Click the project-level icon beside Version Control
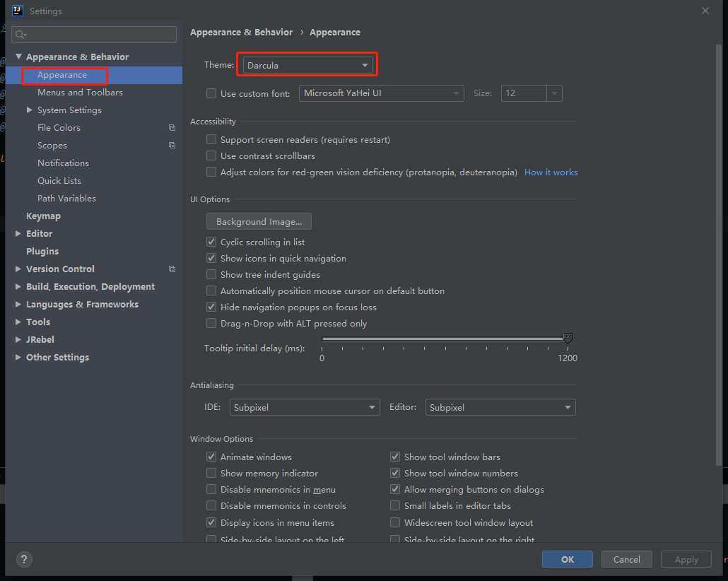This screenshot has height=581, width=728. click(x=172, y=269)
